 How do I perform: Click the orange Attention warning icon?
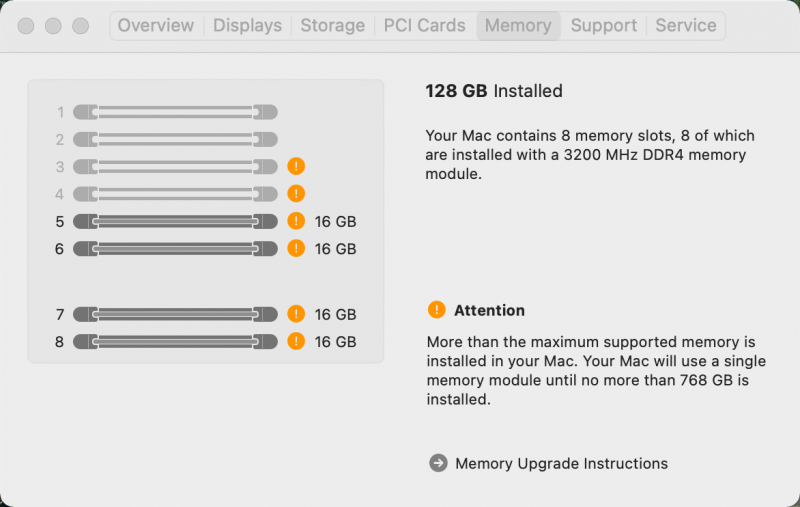coord(436,310)
